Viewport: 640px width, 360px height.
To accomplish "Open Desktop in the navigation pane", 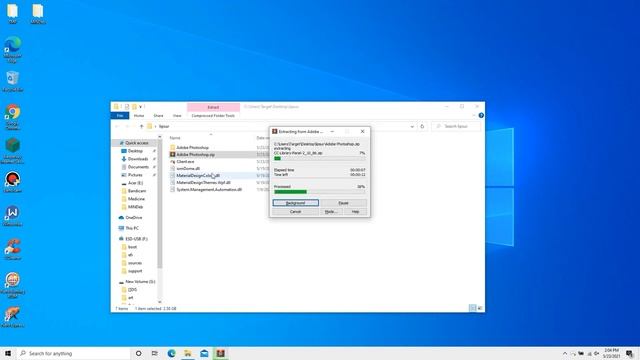I will point(135,151).
